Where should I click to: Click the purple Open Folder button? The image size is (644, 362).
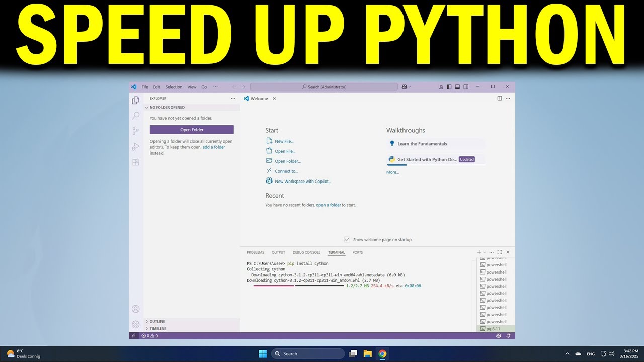tap(192, 130)
